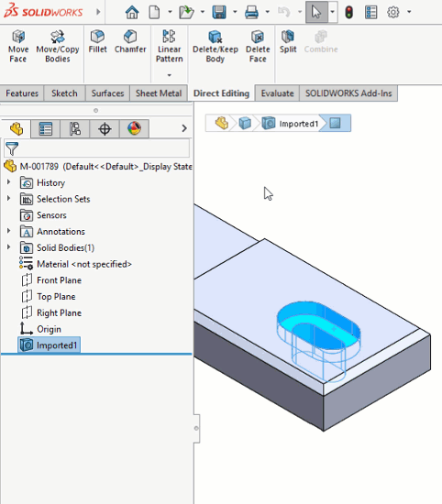442x504 pixels.
Task: Select the Chamfer tool
Action: [130, 42]
